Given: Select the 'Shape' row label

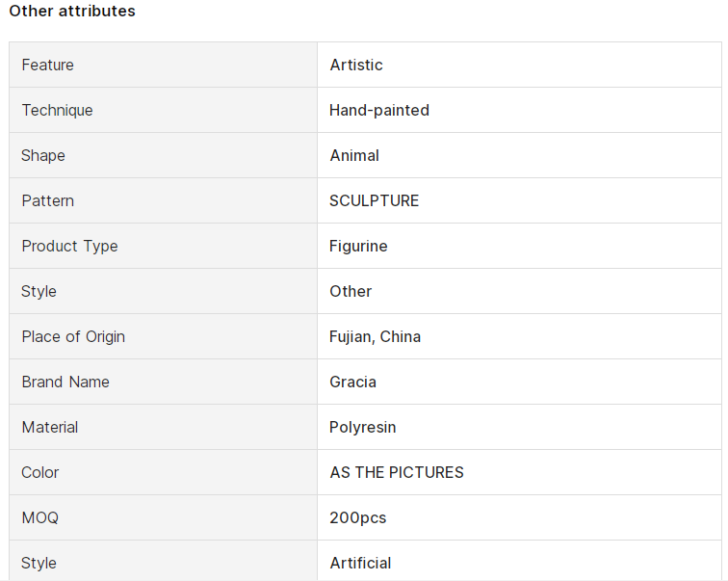Looking at the screenshot, I should click(x=42, y=155).
